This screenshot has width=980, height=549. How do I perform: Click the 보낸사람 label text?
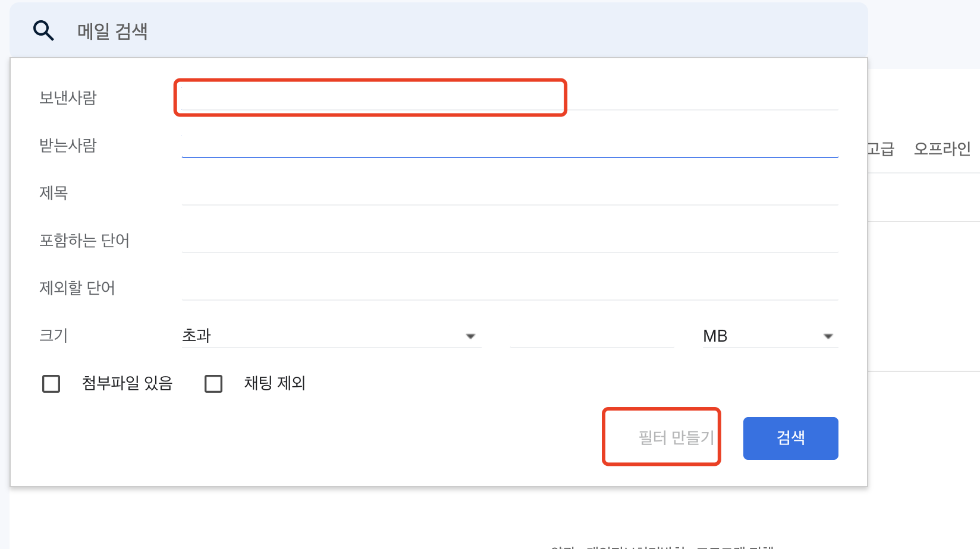click(x=68, y=98)
